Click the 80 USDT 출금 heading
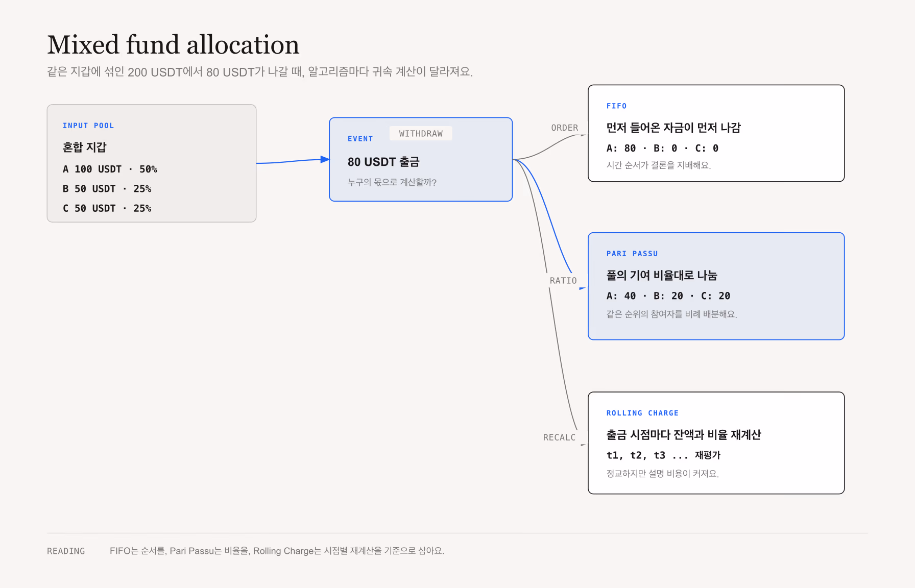The height and width of the screenshot is (588, 915). coord(383,162)
